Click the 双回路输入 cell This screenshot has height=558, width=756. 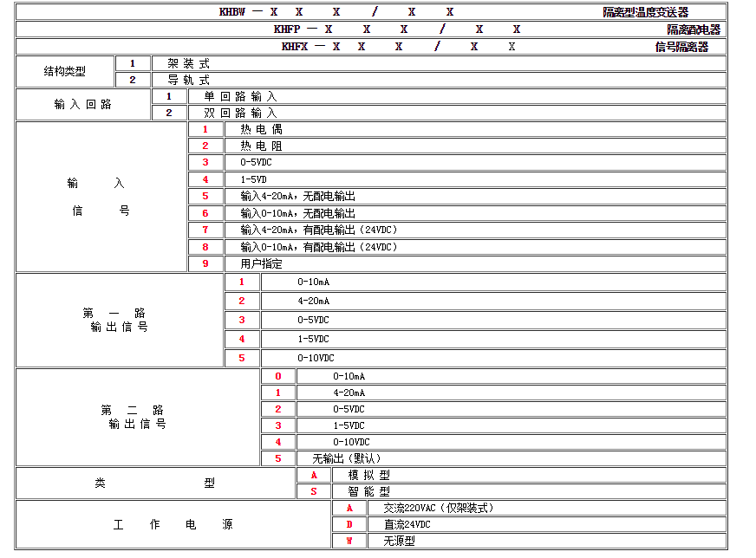[x=240, y=113]
